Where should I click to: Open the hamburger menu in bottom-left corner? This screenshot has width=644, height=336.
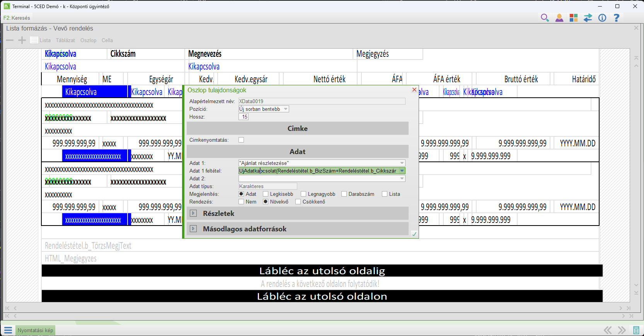click(x=8, y=330)
